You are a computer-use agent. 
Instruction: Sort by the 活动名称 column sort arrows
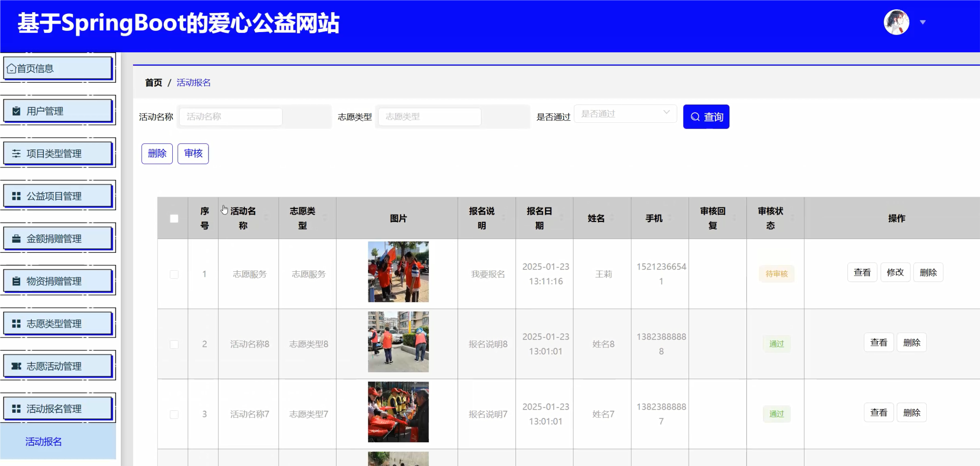[x=266, y=218]
